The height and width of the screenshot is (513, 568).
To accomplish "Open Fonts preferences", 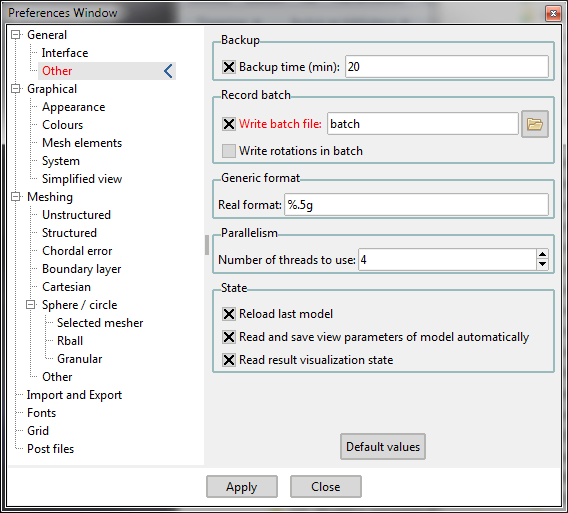I will click(41, 413).
